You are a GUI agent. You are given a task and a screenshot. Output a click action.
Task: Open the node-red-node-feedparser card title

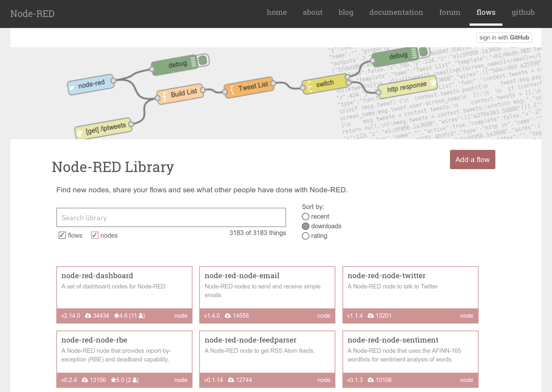point(250,340)
